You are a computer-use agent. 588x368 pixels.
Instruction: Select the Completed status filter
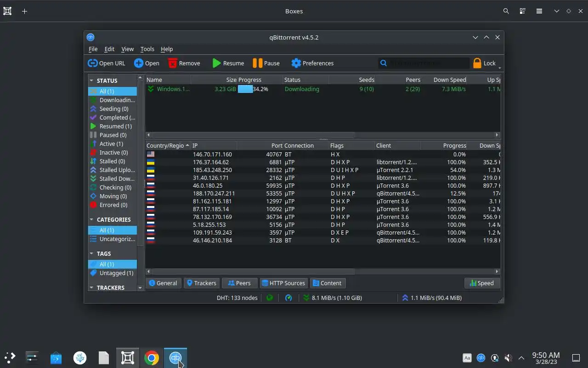113,117
